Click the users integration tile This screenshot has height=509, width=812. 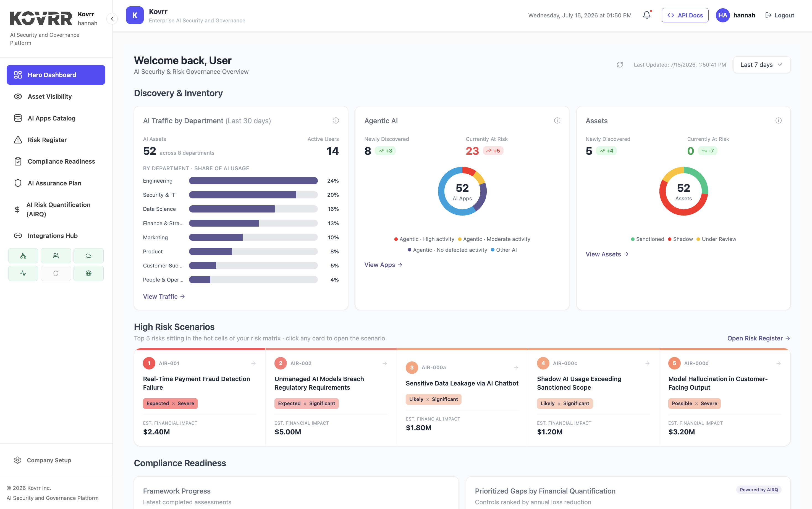click(x=56, y=256)
